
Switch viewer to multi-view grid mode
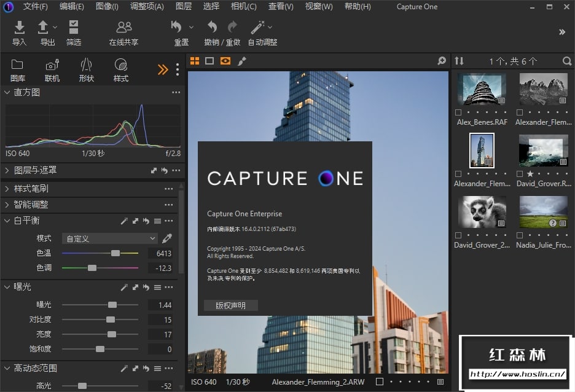(195, 61)
